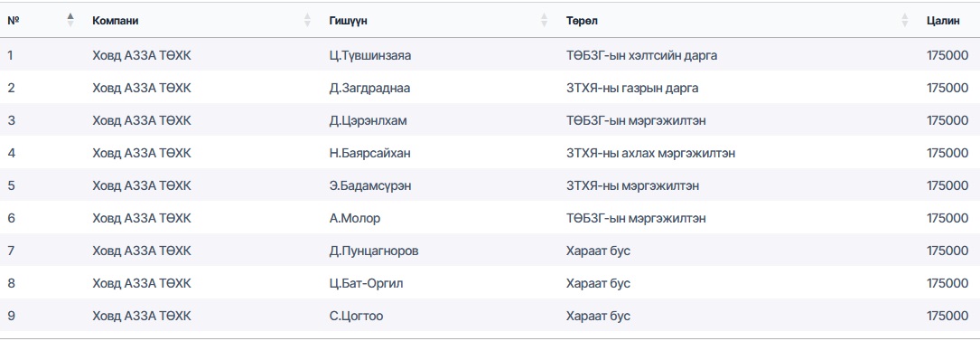
Task: Click the Компани column header
Action: tap(116, 21)
